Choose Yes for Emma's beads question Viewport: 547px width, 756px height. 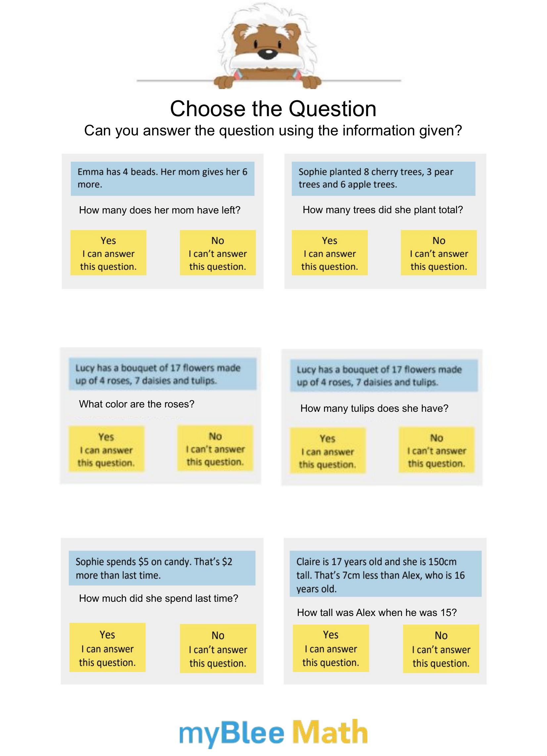click(x=108, y=253)
